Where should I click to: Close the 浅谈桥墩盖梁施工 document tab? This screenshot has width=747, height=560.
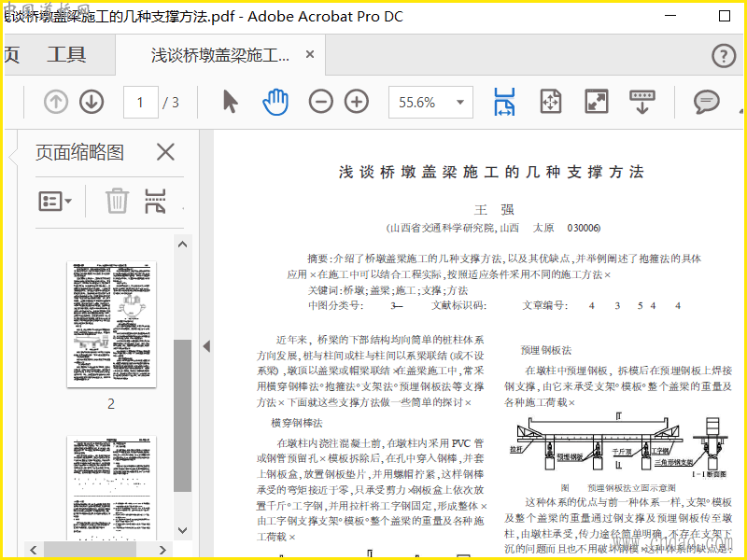[310, 55]
